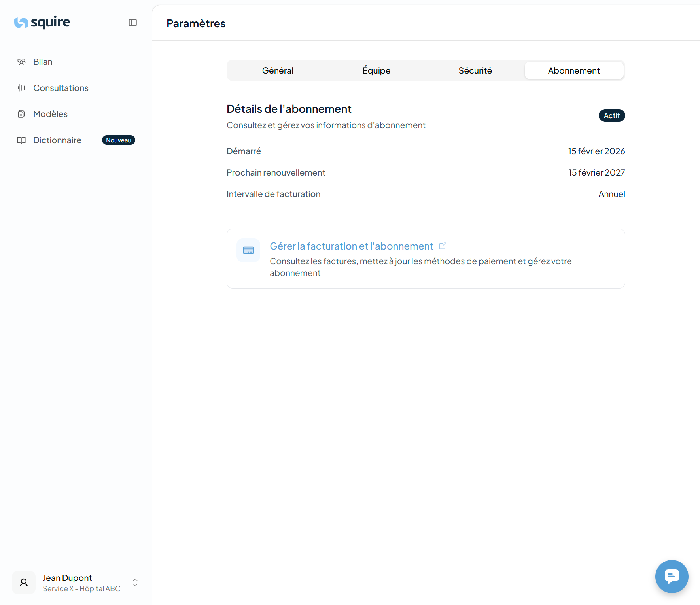The image size is (700, 605).
Task: Open Dictionnaire from the sidebar
Action: (x=57, y=140)
